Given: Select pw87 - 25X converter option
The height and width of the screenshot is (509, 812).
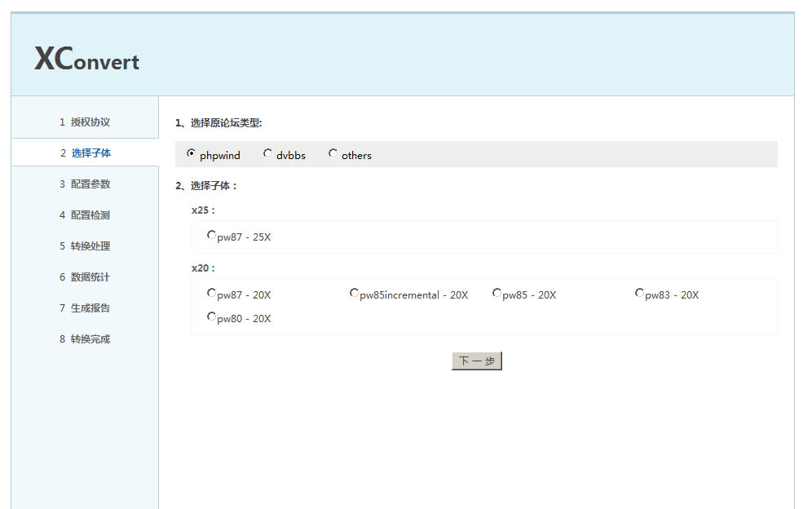Looking at the screenshot, I should 212,235.
